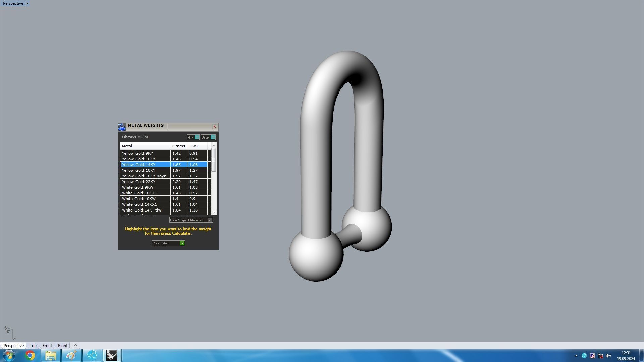
Task: Switch to the Top viewport tab
Action: pyautogui.click(x=33, y=346)
